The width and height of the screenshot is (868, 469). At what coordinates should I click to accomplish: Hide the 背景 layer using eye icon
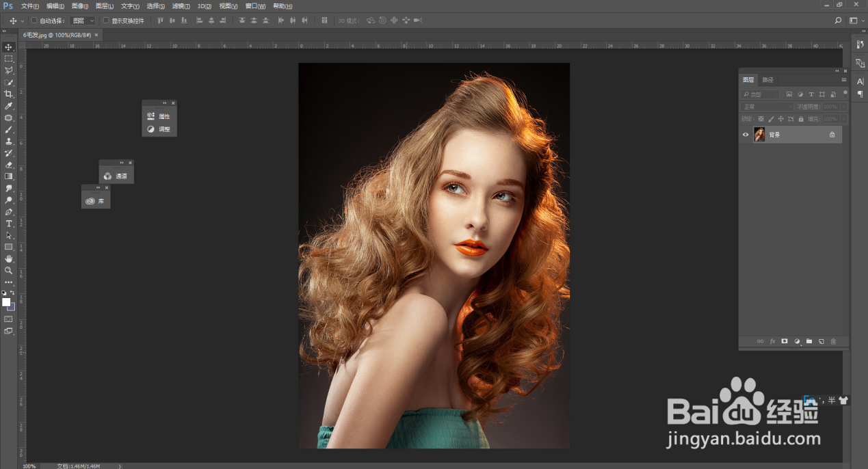point(746,135)
